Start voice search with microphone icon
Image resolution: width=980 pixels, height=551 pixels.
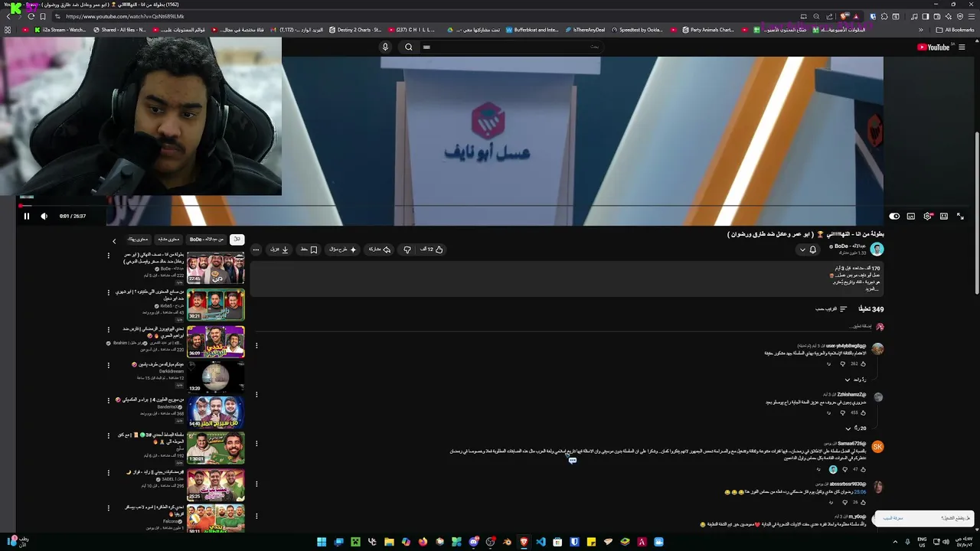coord(385,47)
